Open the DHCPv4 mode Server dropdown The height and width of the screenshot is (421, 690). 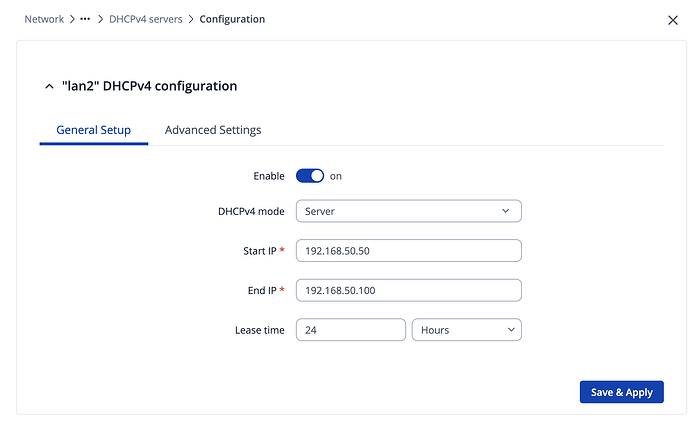coord(408,211)
